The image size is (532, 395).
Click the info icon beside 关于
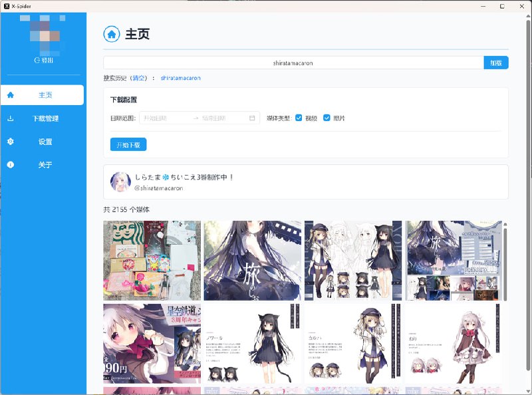coord(9,164)
